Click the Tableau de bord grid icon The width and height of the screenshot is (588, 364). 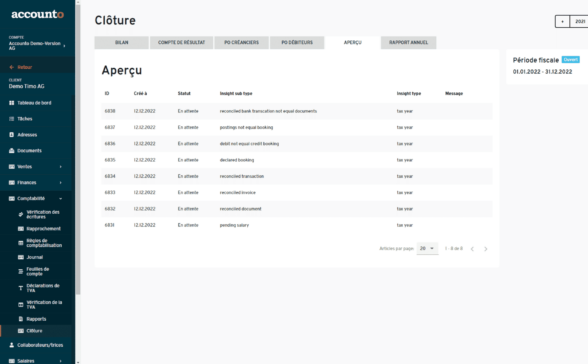pos(12,103)
